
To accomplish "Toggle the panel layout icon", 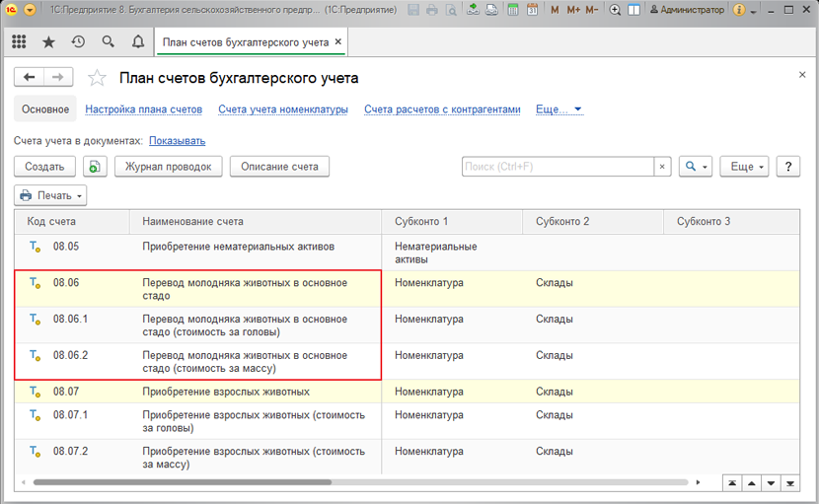I will (633, 10).
